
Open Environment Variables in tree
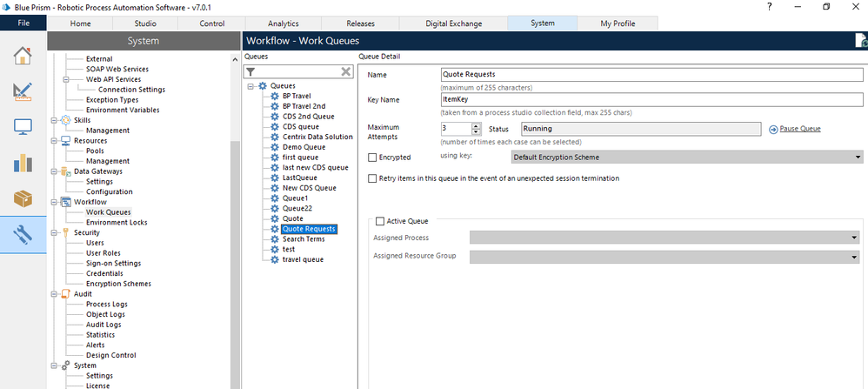coord(123,110)
